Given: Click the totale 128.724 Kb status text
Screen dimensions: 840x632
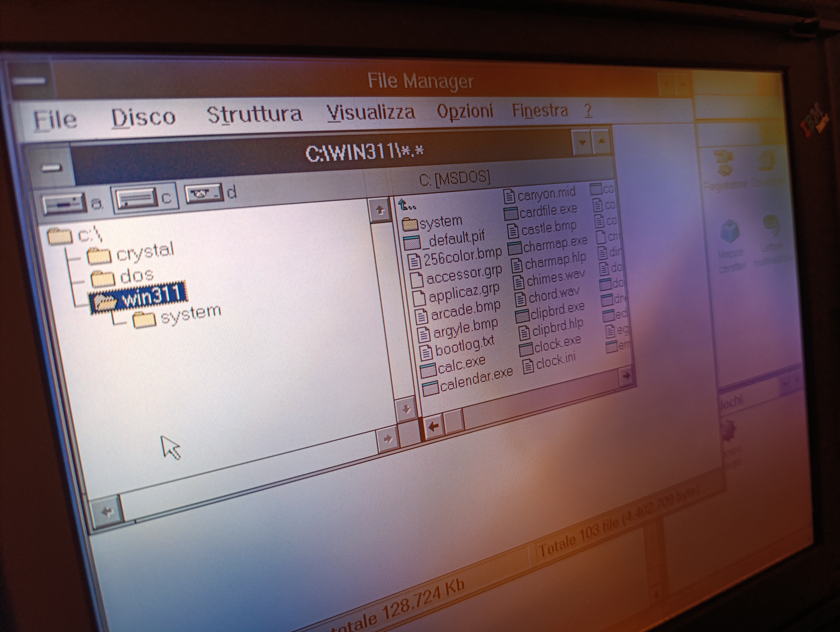Looking at the screenshot, I should point(398,607).
